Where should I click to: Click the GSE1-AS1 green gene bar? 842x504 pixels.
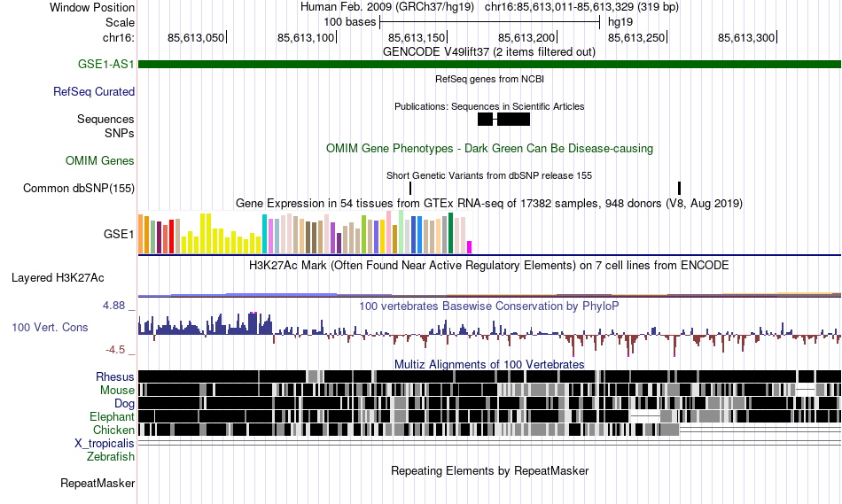(490, 64)
